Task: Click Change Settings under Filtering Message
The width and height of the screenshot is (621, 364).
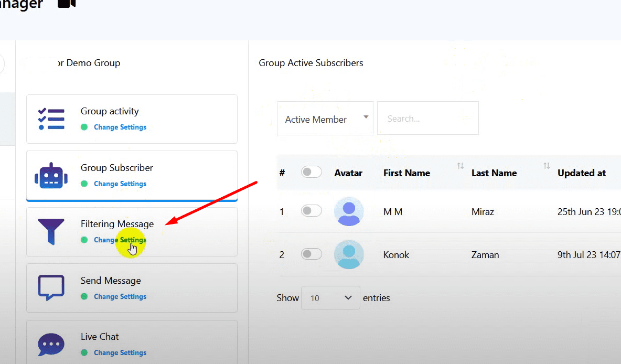Action: (x=120, y=240)
